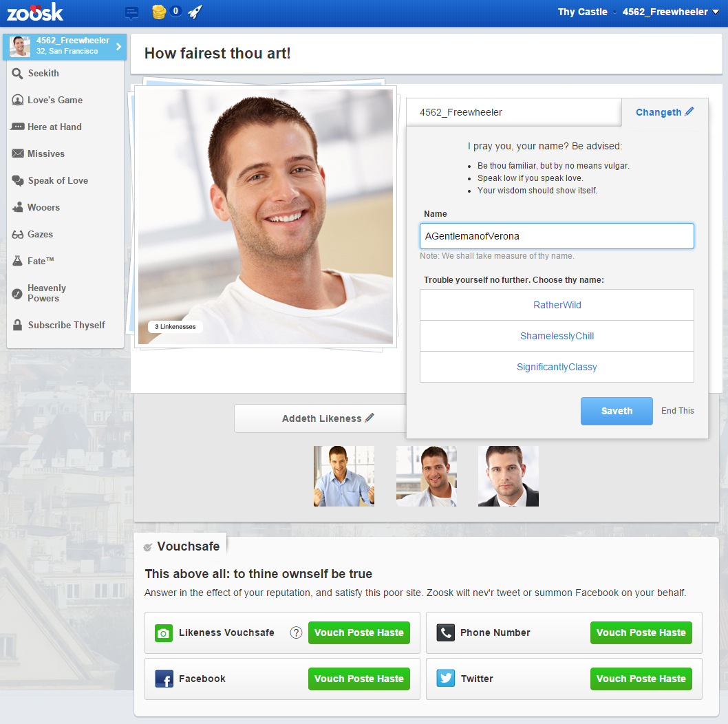Click Vouch Poste Haste for Twitter

point(641,679)
